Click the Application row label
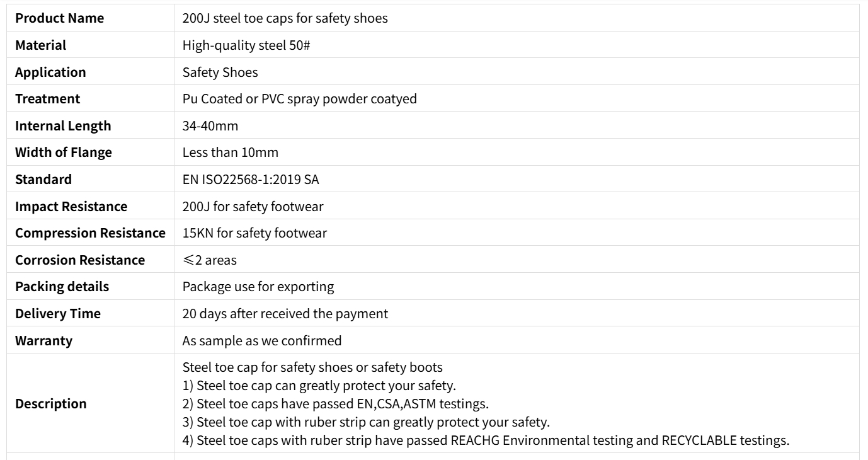 [50, 72]
